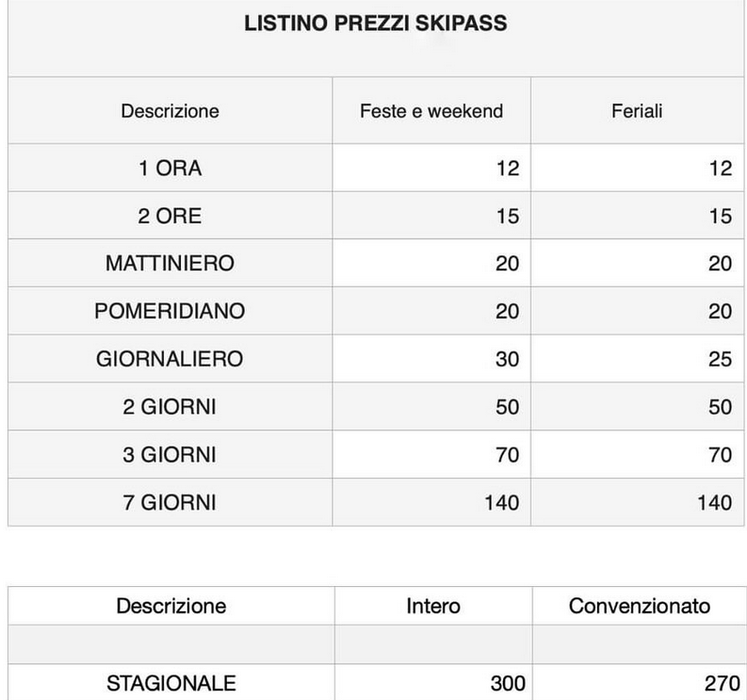Select the Feriali column header

[x=637, y=111]
